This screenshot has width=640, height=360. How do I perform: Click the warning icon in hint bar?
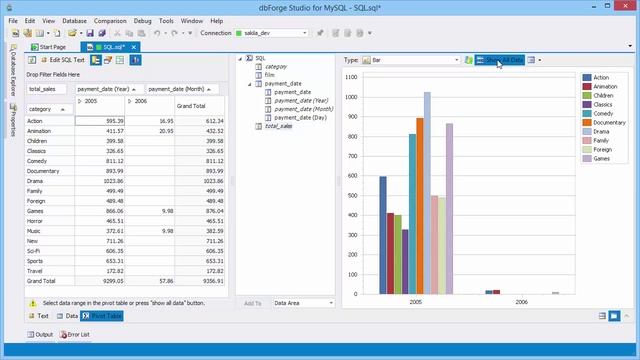pyautogui.click(x=33, y=303)
